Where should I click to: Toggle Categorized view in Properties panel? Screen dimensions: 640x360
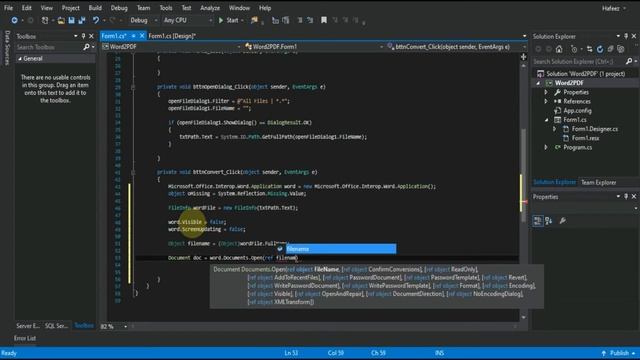(x=538, y=221)
